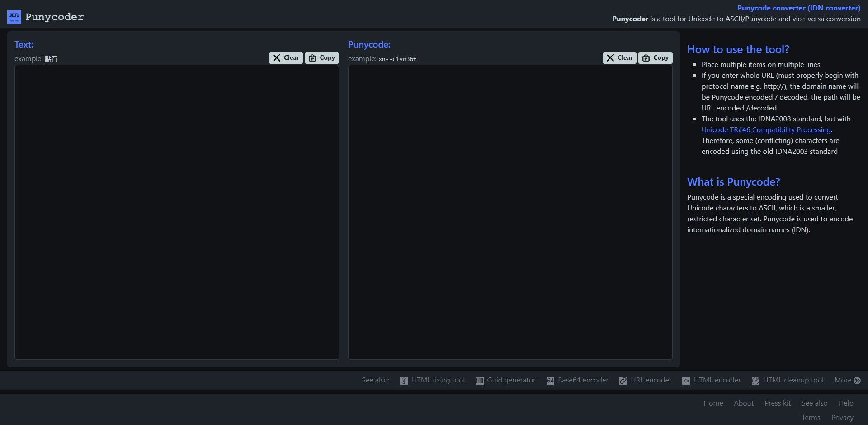Clear the Text input box
Screen dimensions: 868x425
click(x=286, y=58)
